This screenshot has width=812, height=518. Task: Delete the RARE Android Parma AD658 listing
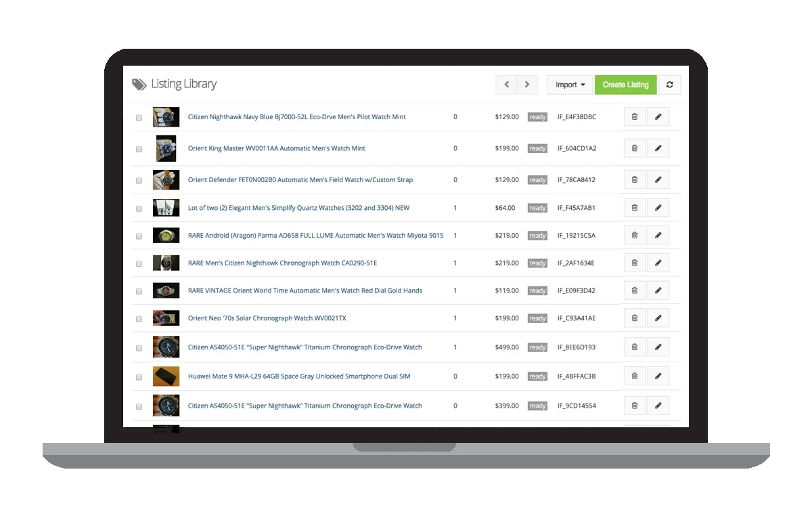[634, 236]
